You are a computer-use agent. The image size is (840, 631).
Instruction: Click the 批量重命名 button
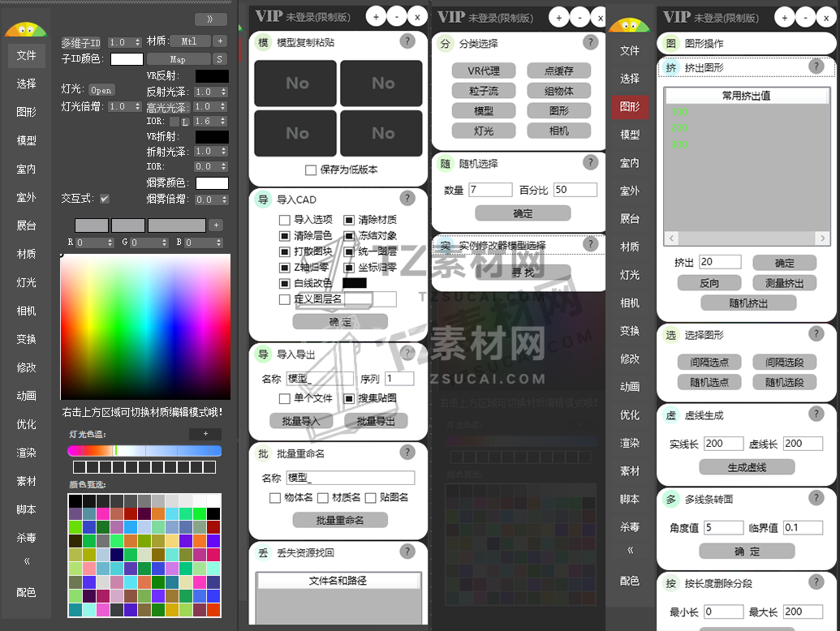point(340,520)
